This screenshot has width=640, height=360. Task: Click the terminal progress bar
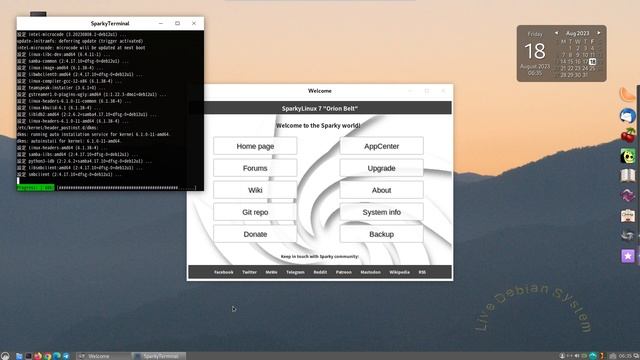pyautogui.click(x=107, y=188)
